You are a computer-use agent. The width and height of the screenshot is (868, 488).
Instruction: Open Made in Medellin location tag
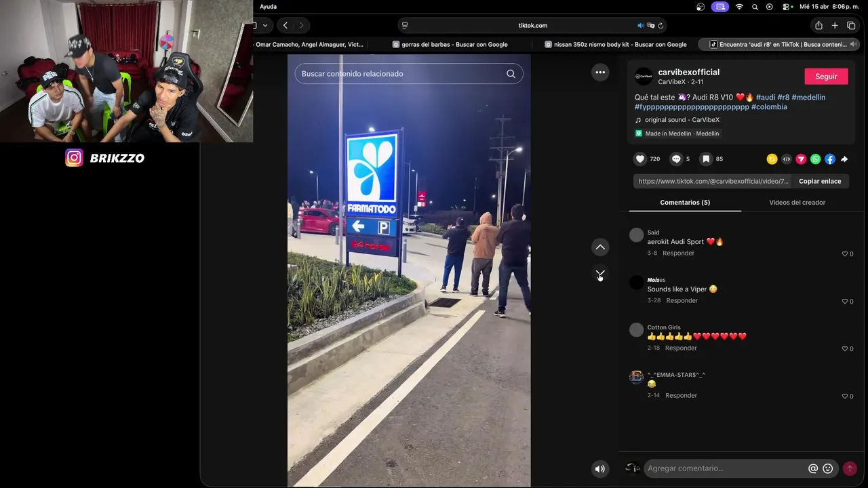(x=677, y=134)
